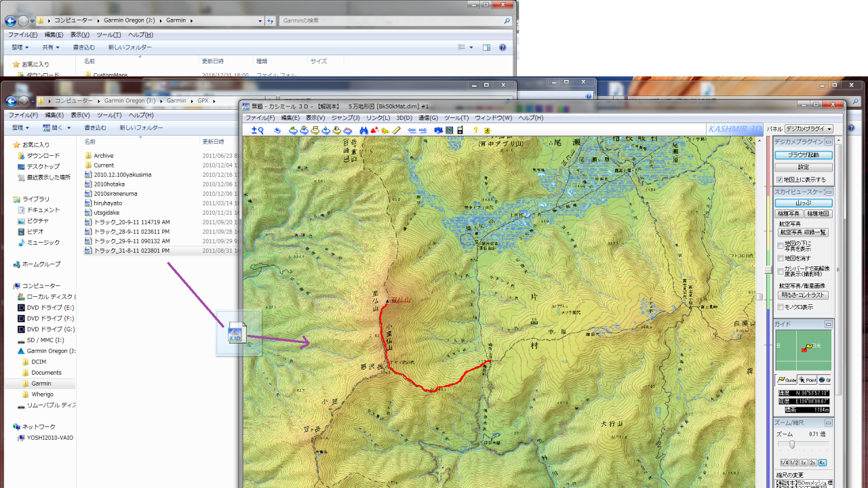Click the yellow palette toolbar icon
This screenshot has width=868, height=488.
tap(385, 130)
